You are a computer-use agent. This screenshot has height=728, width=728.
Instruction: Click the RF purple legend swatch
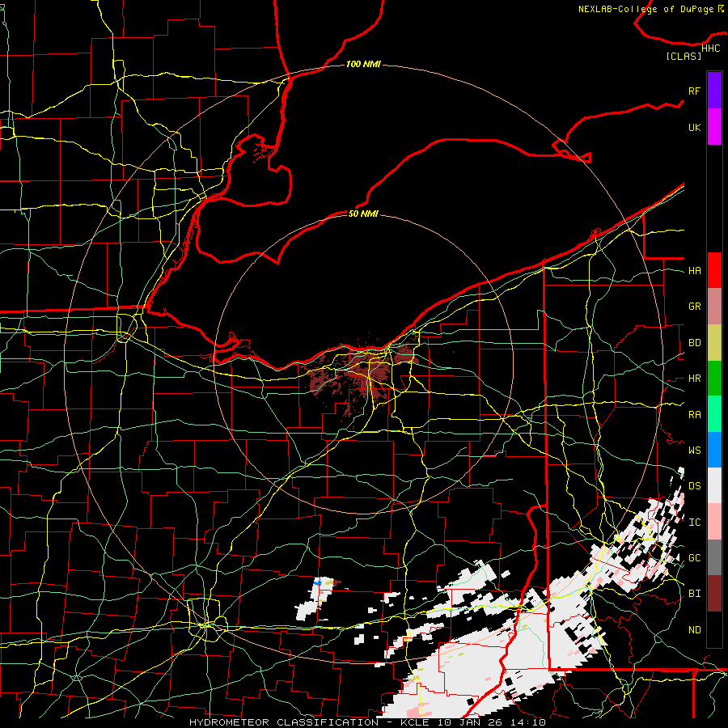714,91
